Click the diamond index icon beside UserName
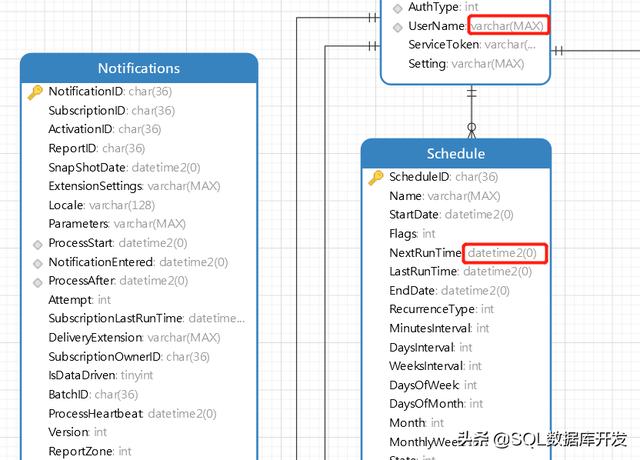The width and height of the screenshot is (640, 460). click(x=398, y=27)
